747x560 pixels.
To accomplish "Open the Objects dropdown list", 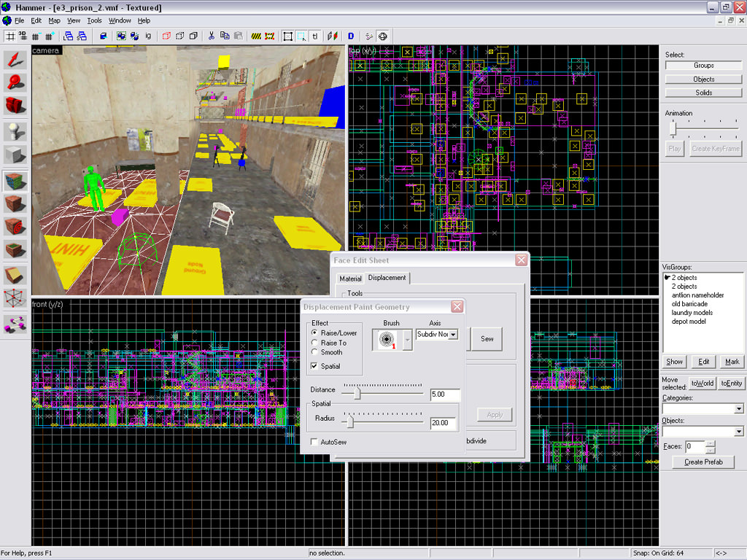I will (x=738, y=432).
